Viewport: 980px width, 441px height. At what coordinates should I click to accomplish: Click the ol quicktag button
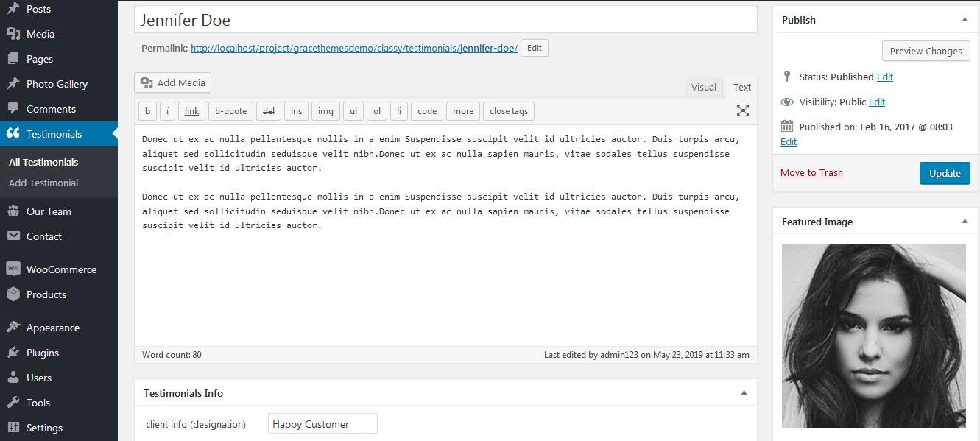(377, 111)
